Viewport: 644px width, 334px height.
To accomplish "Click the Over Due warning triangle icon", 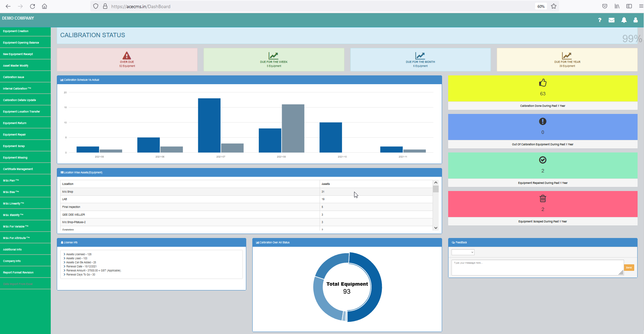I will 127,55.
